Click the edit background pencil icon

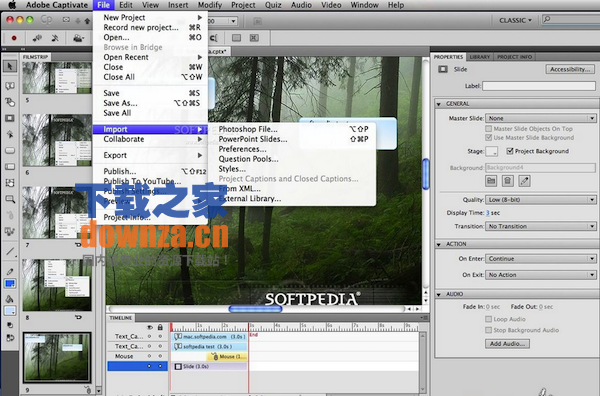524,181
